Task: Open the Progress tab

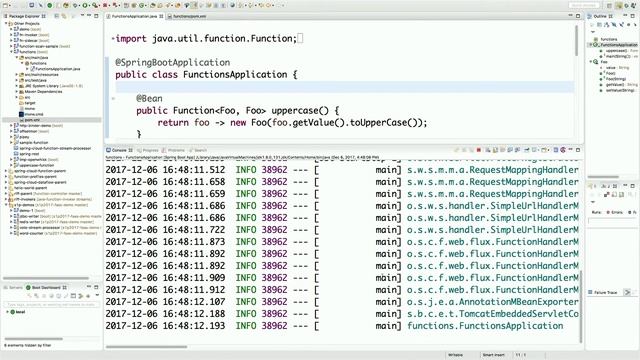Action: click(x=148, y=150)
